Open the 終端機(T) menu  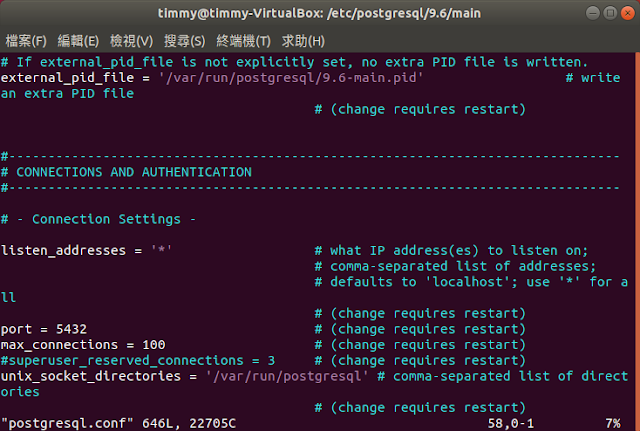tap(243, 41)
